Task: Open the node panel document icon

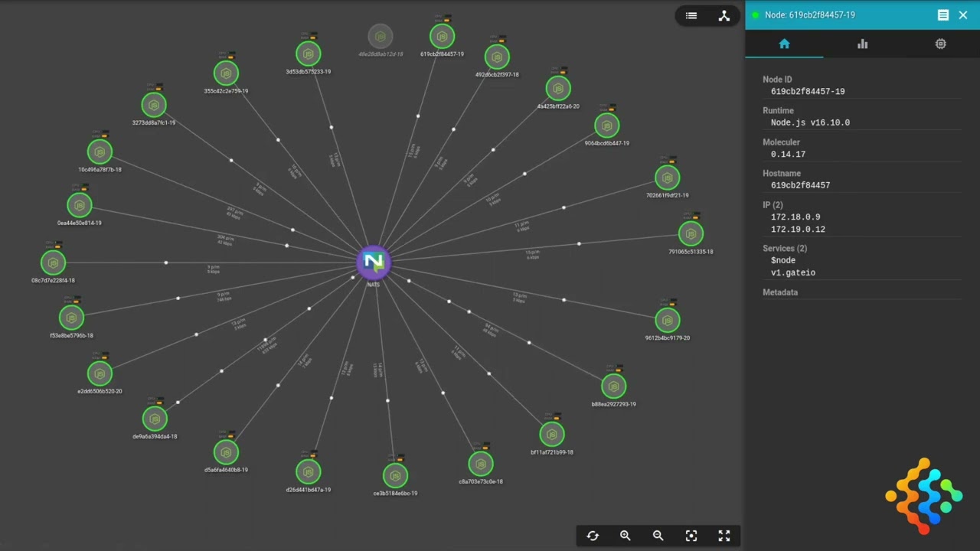Action: click(x=943, y=15)
